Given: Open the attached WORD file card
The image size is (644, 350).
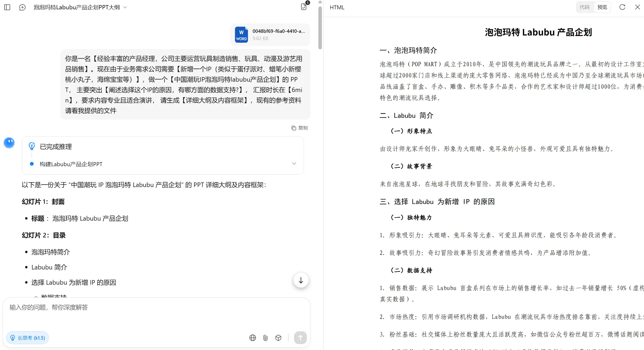Looking at the screenshot, I should point(270,35).
